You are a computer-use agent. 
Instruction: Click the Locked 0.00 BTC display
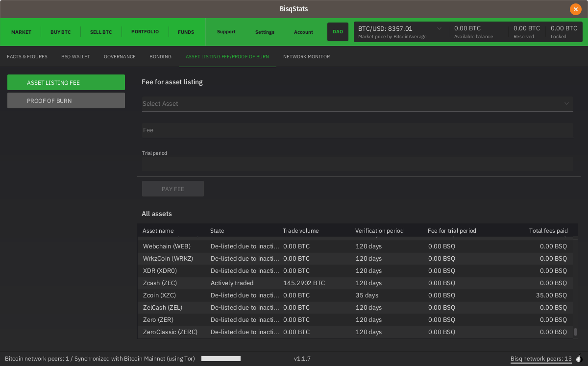564,32
